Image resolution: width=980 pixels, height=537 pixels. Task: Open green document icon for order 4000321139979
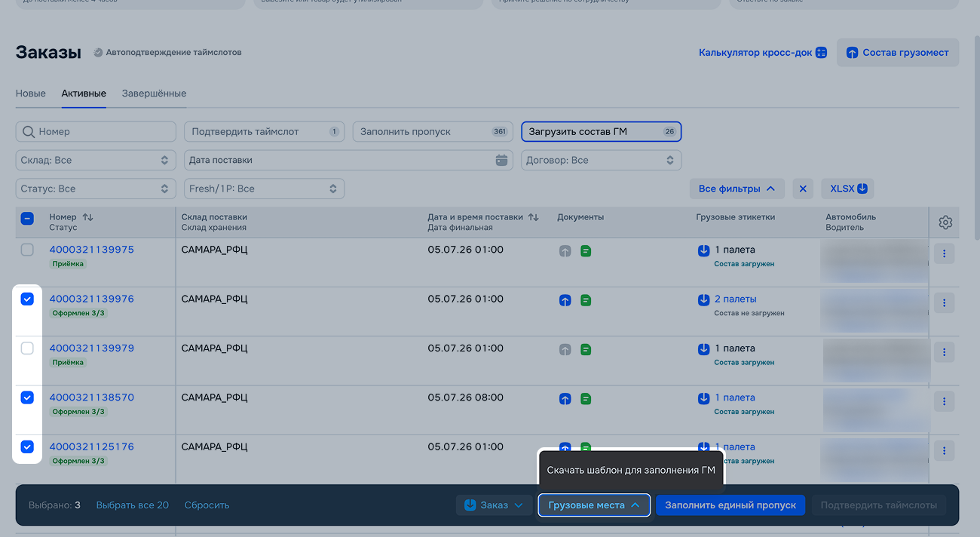[586, 349]
